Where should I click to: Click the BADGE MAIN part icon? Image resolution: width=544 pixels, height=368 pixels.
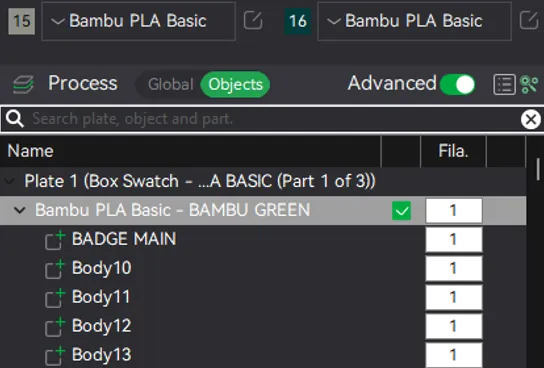[x=55, y=240]
